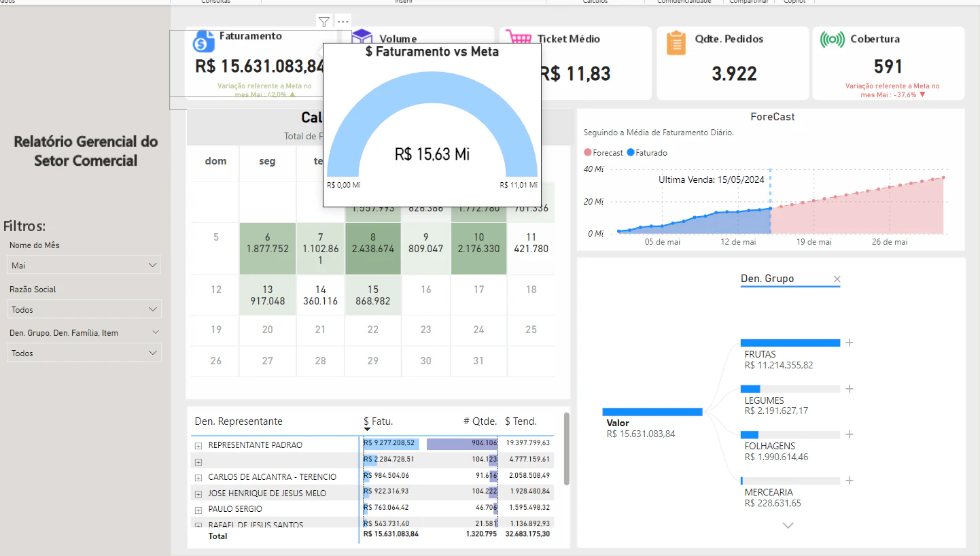Click the representative table vertical scrollbar

tap(567, 448)
